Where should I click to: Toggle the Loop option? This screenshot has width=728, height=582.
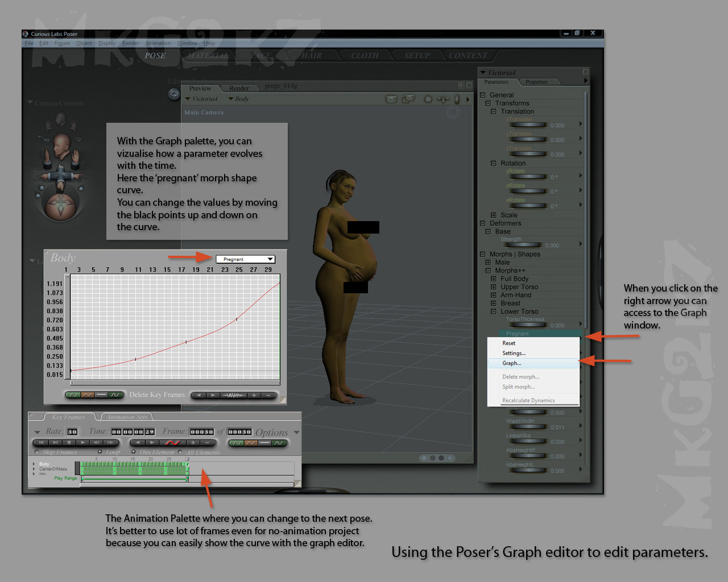point(100,452)
